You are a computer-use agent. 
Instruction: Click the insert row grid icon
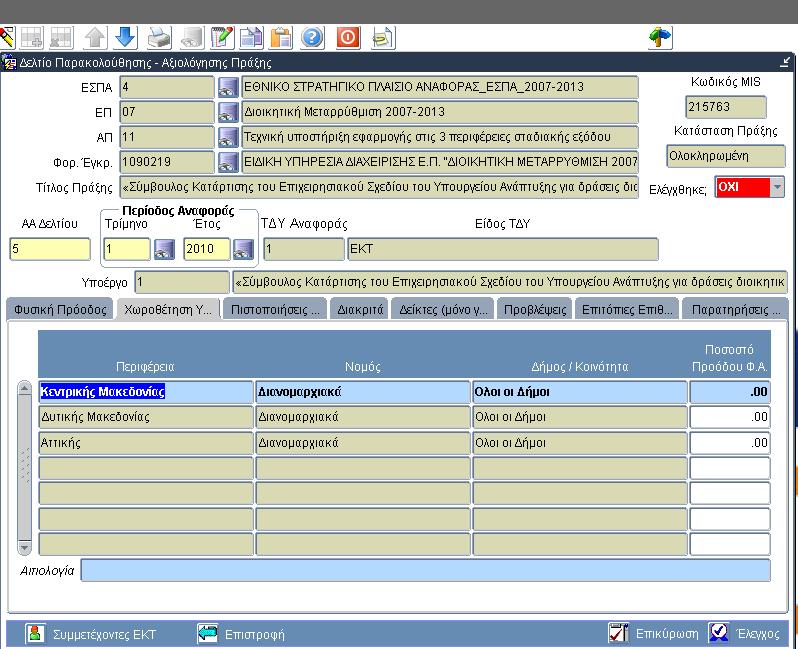click(32, 38)
